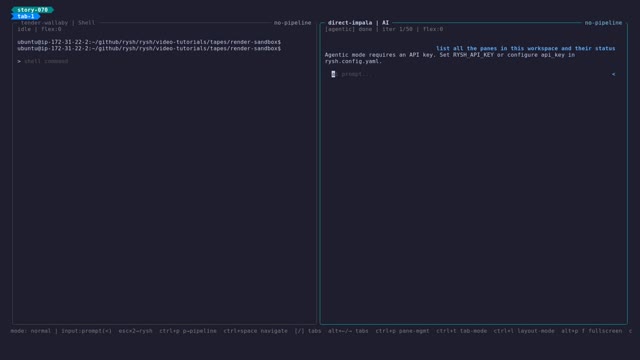This screenshot has height=360, width=640.
Task: Click the second ubuntu@ip shell prompt line
Action: (149, 49)
